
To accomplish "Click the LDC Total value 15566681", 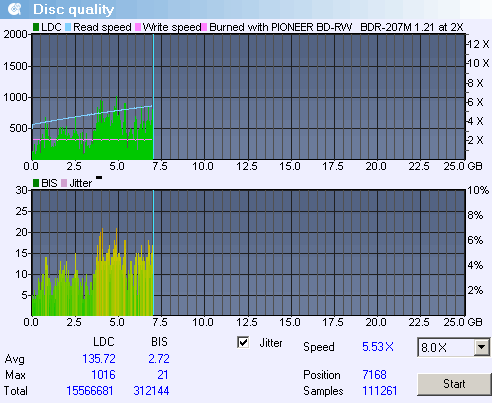I will click(90, 391).
